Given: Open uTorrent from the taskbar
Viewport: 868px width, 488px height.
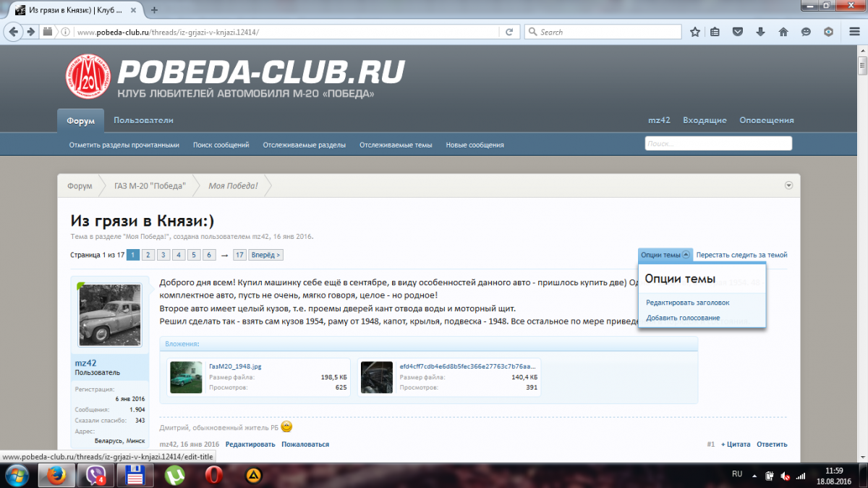Looking at the screenshot, I should tap(174, 475).
